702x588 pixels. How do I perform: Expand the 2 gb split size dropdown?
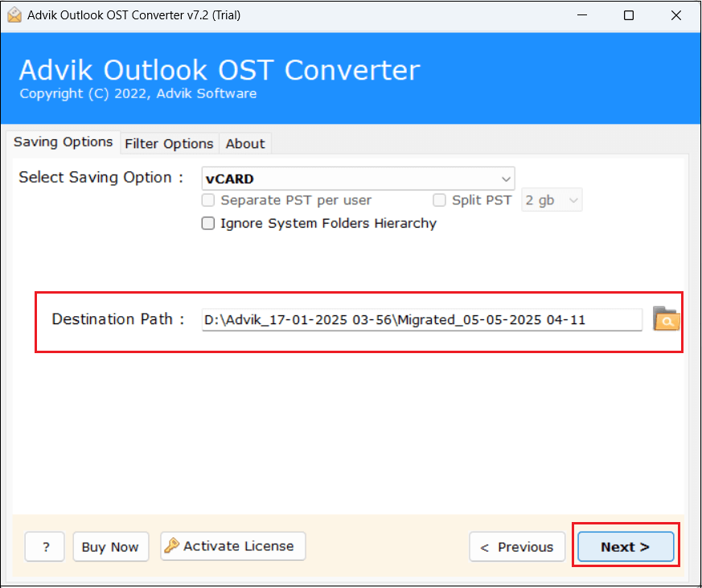tap(552, 199)
